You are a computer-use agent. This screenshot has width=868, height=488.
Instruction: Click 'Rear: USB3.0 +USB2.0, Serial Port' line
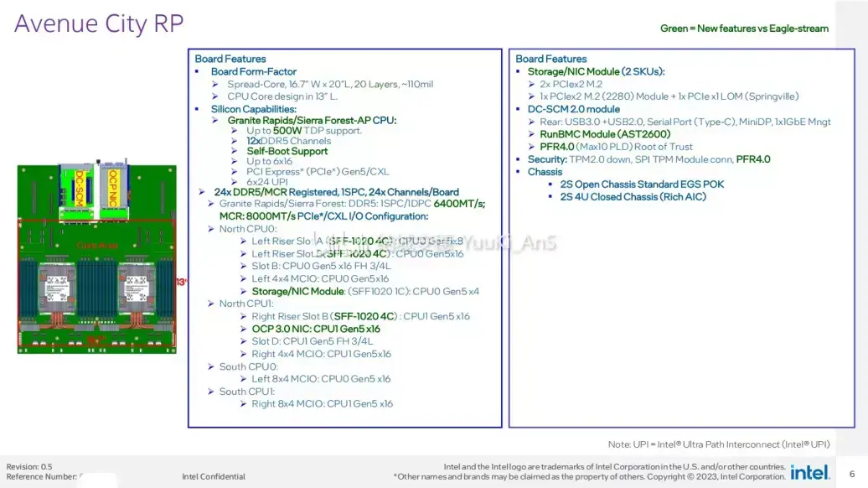click(x=685, y=122)
